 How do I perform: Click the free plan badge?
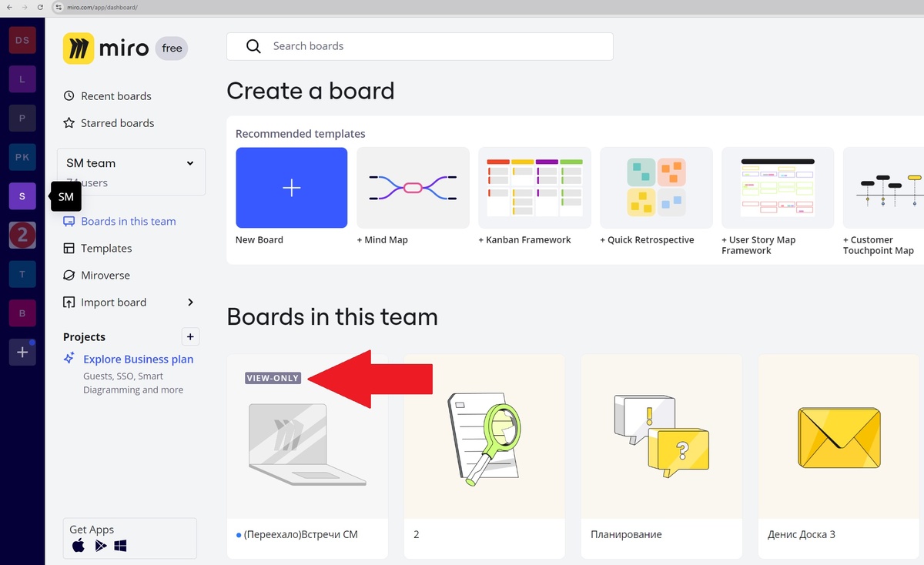(x=172, y=48)
